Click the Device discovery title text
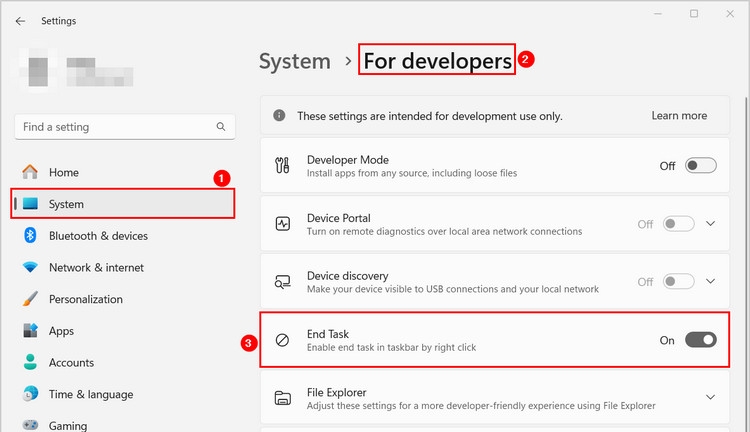The width and height of the screenshot is (750, 432). (x=348, y=276)
